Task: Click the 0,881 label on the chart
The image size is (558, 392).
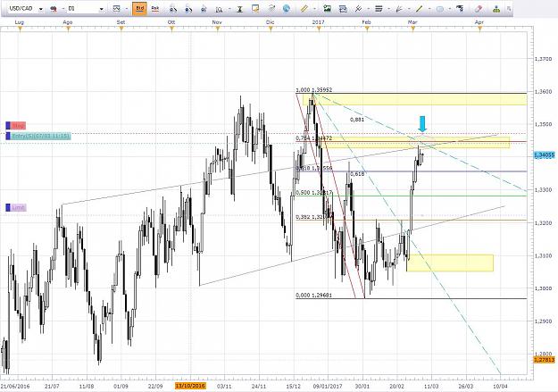Action: (x=357, y=120)
